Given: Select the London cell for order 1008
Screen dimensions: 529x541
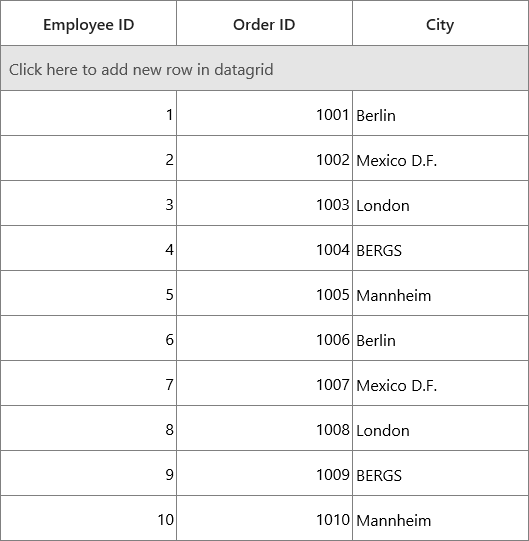Looking at the screenshot, I should click(440, 428).
